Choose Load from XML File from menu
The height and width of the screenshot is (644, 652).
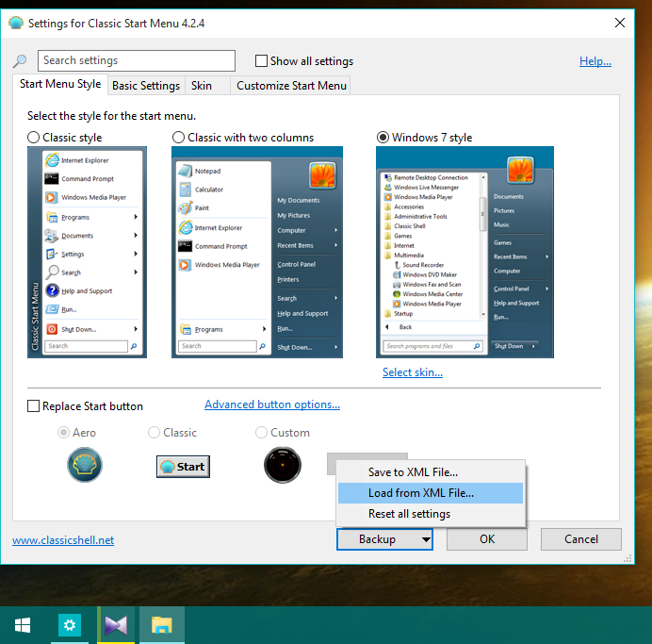click(431, 493)
